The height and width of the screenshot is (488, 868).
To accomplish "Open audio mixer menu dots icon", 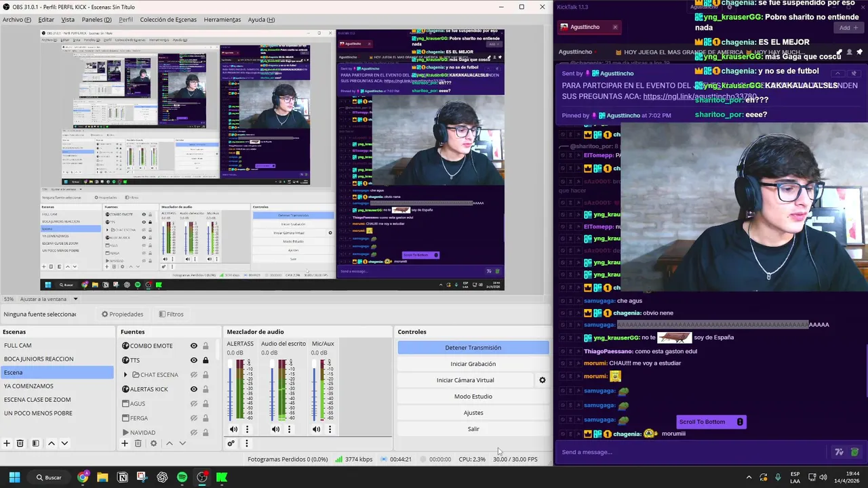I will pyautogui.click(x=247, y=443).
